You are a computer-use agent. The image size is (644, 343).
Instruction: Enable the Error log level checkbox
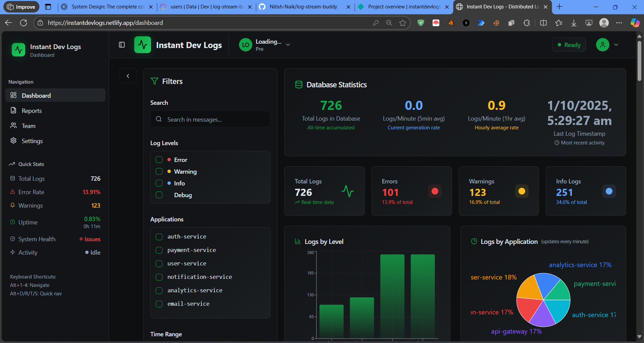(159, 160)
